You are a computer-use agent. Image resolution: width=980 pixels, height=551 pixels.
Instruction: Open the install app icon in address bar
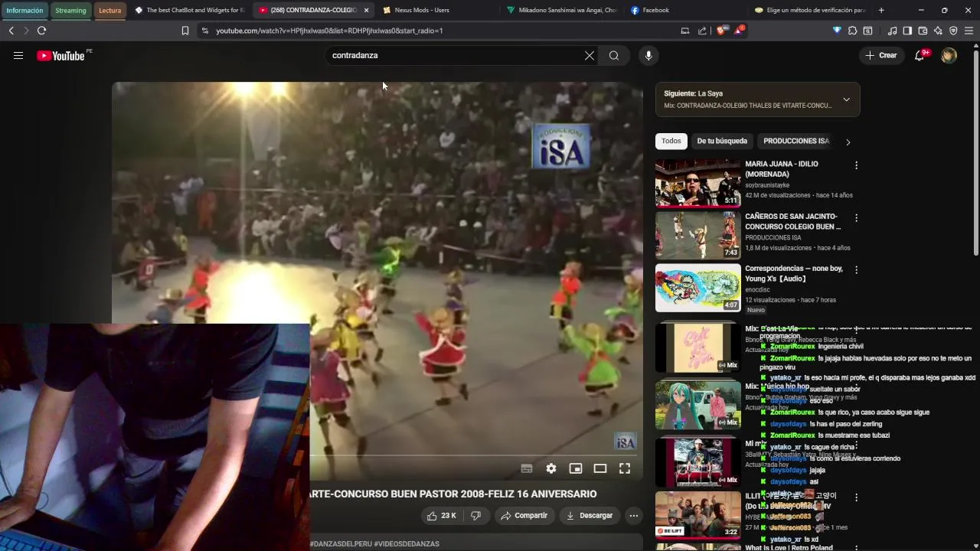pos(685,31)
